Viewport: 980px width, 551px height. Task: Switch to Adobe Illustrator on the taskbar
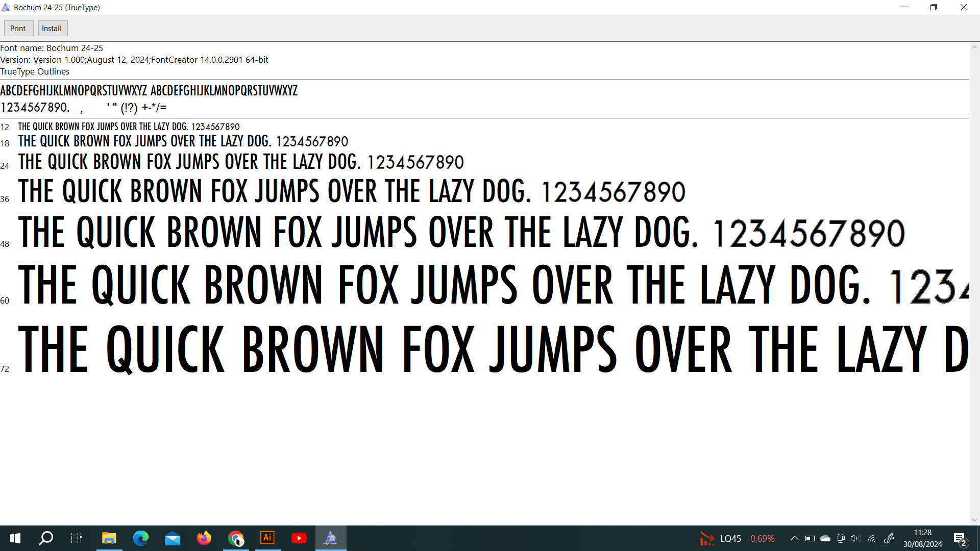(x=267, y=538)
